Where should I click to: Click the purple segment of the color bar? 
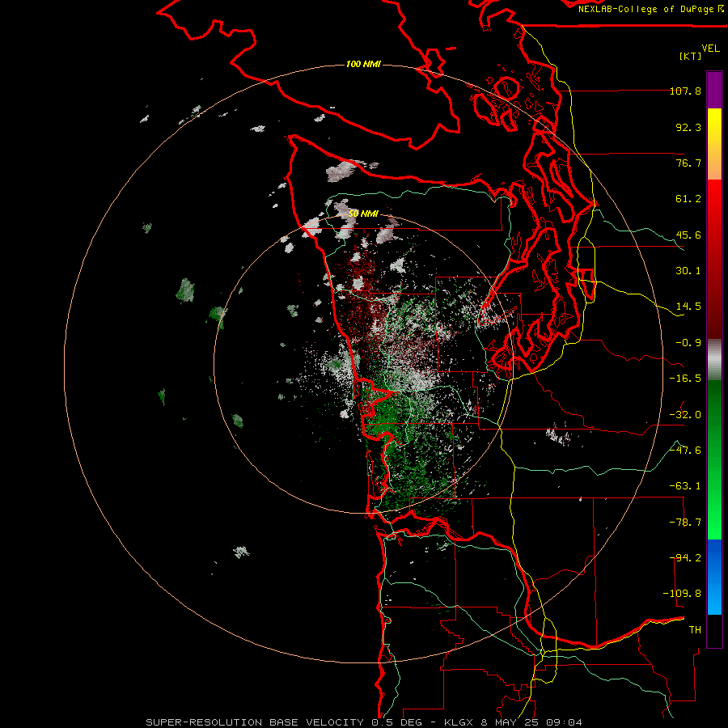(x=714, y=90)
